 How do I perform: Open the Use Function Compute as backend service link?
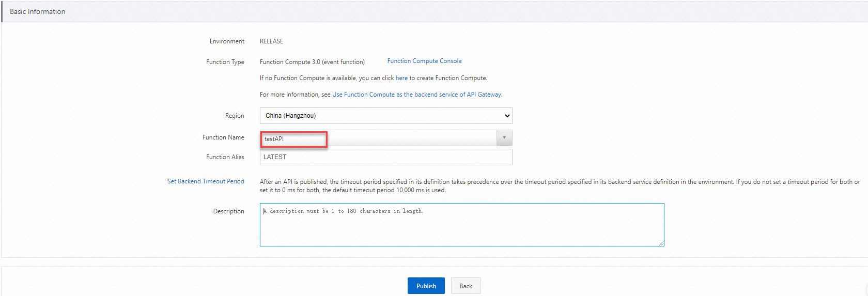[x=416, y=95]
